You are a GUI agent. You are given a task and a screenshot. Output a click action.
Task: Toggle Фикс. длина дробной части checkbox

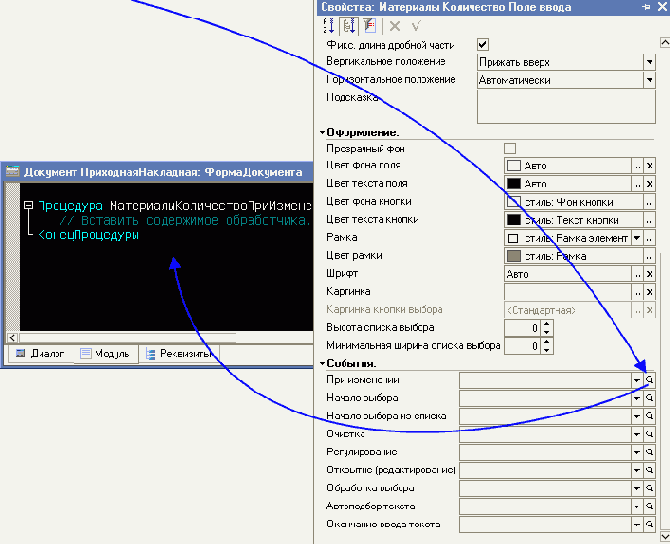click(x=483, y=44)
